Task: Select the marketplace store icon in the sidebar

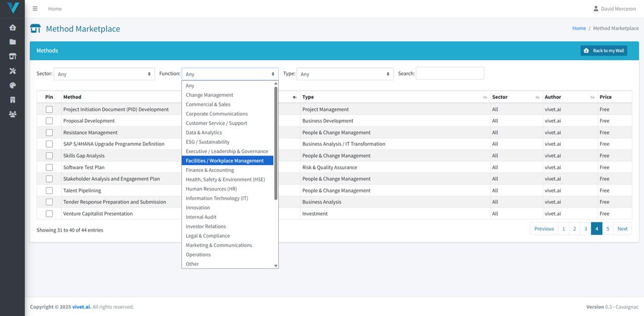Action: click(13, 56)
